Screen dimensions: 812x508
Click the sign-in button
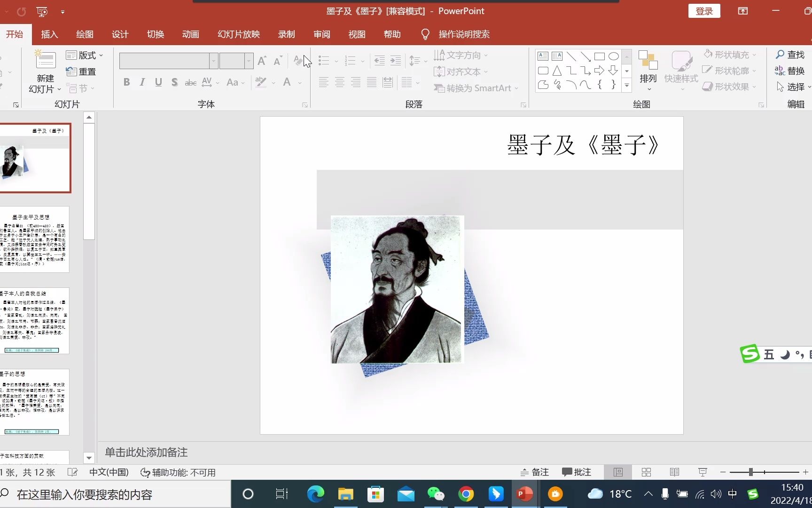pos(704,11)
